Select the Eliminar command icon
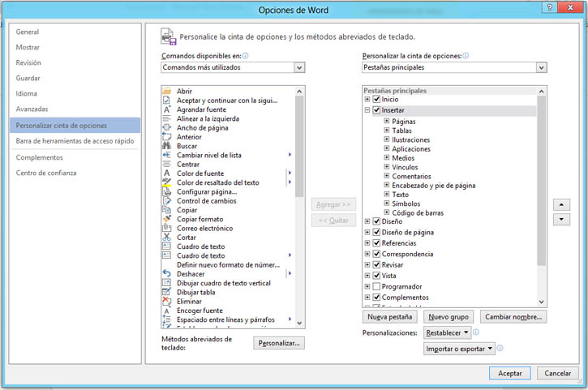Viewport: 588px width, 390px height. coord(167,301)
